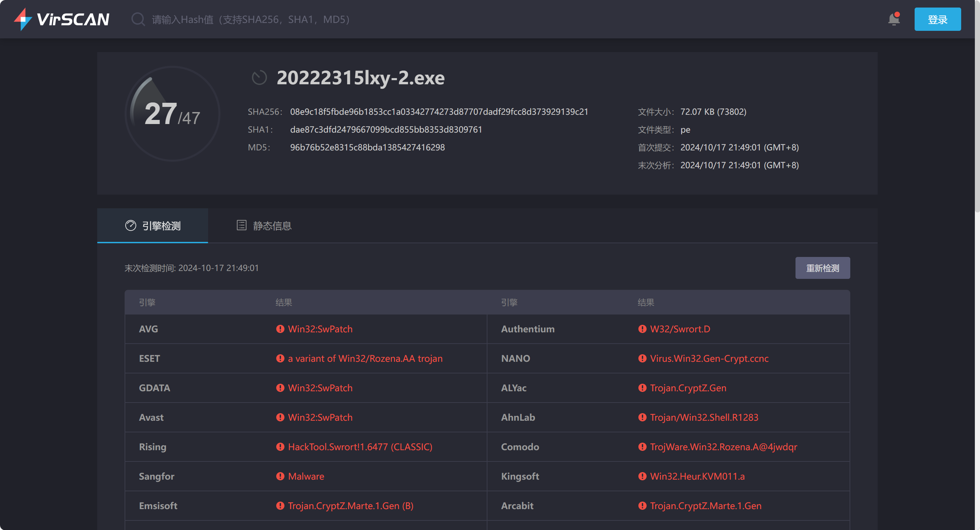This screenshot has width=980, height=530.
Task: Click the rescan icon beside the filename
Action: point(259,78)
